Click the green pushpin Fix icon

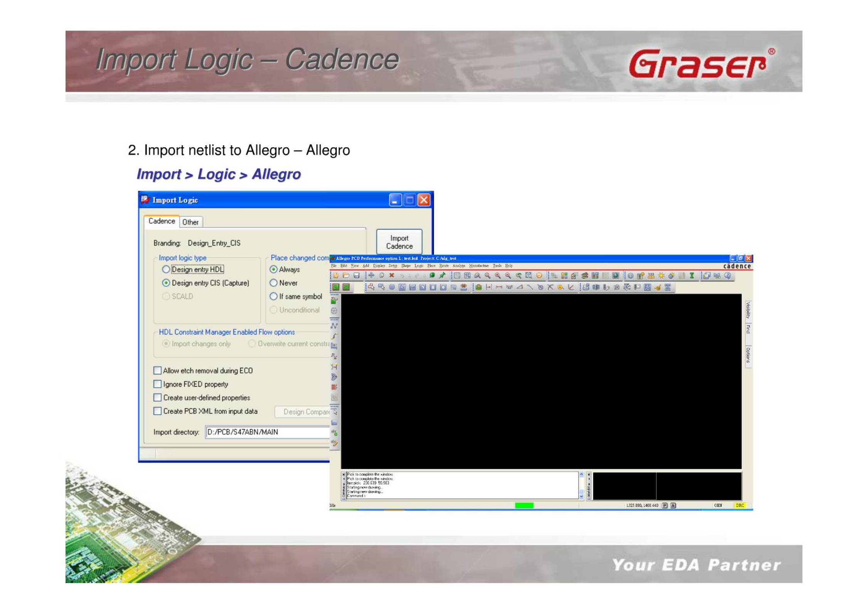tap(442, 275)
